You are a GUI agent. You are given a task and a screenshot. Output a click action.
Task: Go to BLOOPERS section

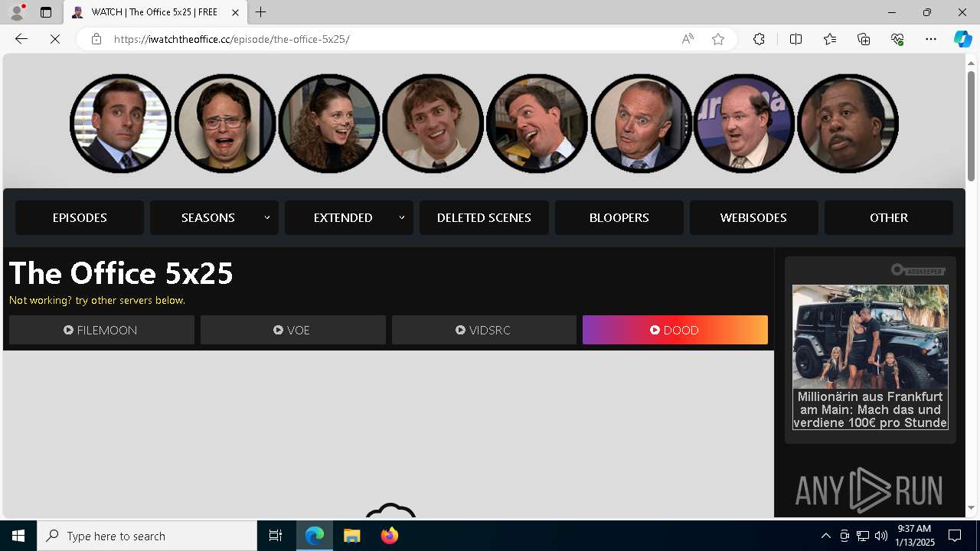tap(619, 217)
